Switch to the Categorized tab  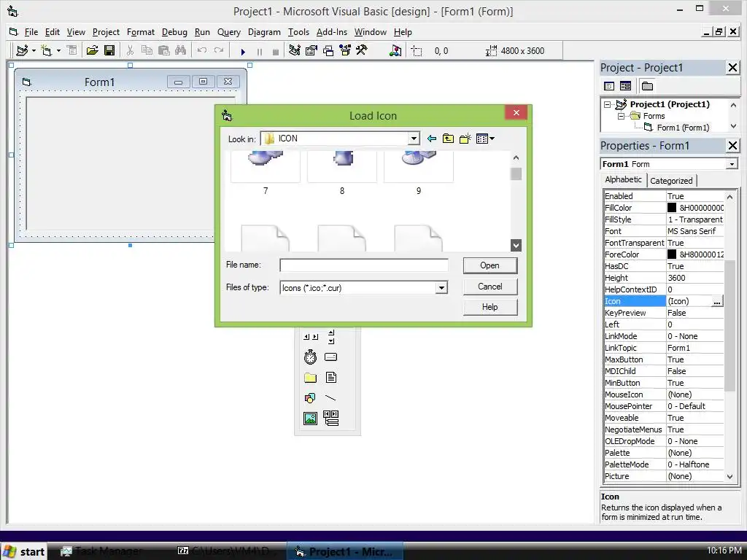click(671, 181)
